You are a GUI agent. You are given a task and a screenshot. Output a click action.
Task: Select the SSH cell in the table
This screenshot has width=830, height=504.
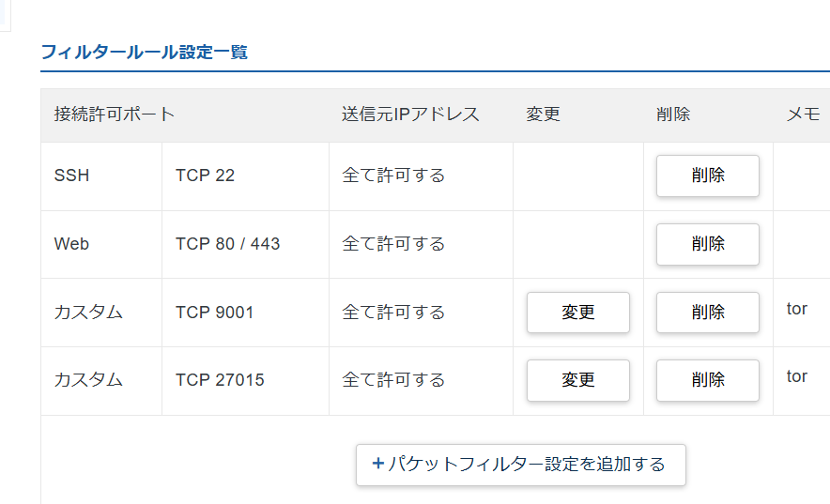click(x=72, y=176)
